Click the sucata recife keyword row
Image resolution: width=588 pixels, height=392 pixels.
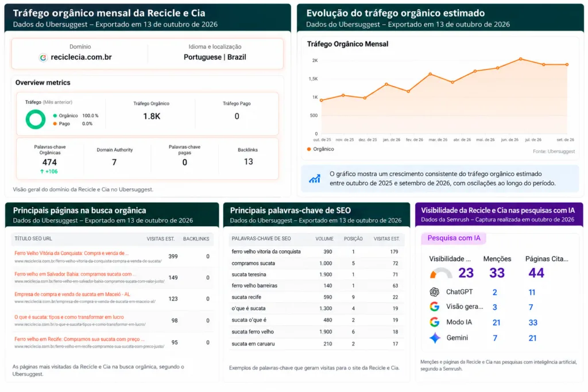click(x=315, y=297)
